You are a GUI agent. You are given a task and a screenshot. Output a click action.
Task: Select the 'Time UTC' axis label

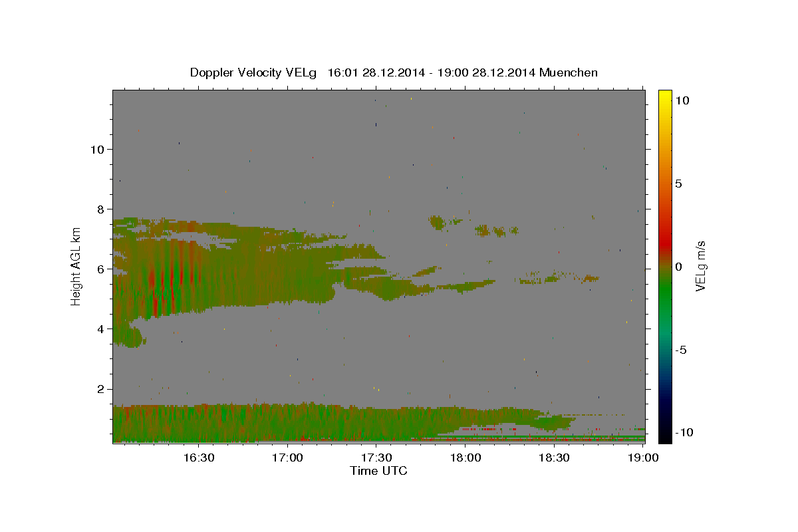pos(378,471)
